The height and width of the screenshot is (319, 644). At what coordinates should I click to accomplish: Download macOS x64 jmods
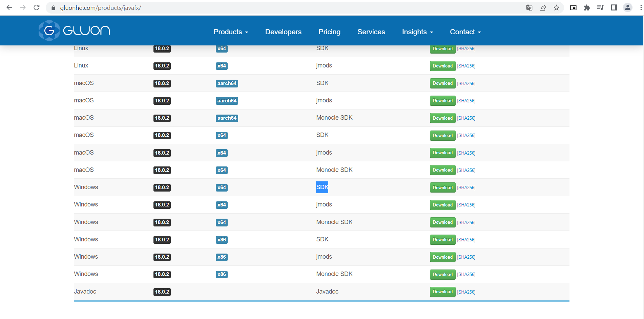442,153
